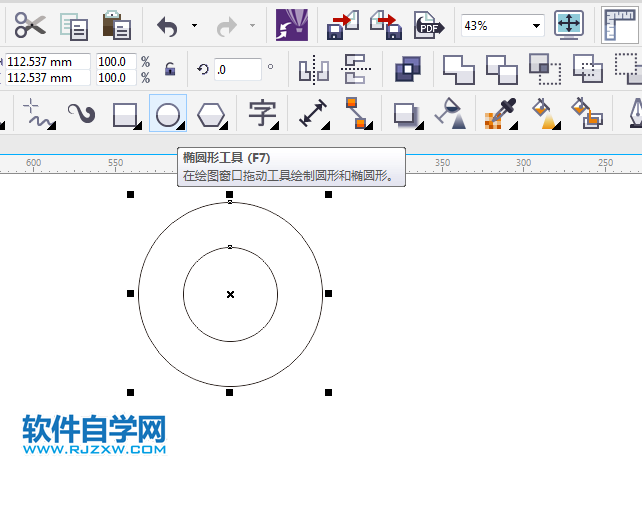Open the undo history dropdown arrow
This screenshot has height=508, width=642.
194,26
